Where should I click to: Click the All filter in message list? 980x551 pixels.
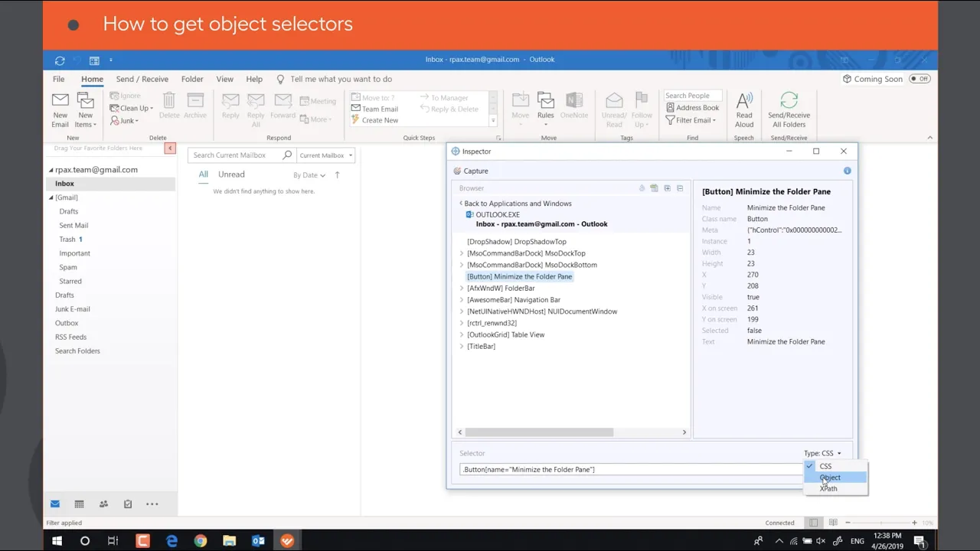click(203, 174)
